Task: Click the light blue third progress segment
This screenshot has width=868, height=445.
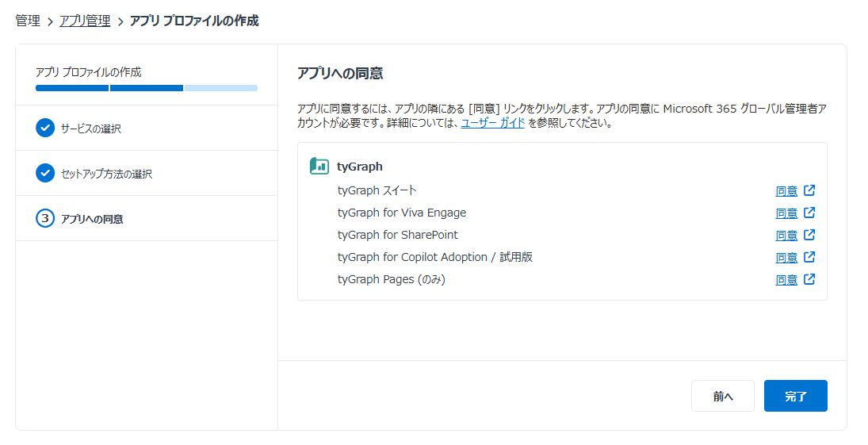Action: [221, 88]
